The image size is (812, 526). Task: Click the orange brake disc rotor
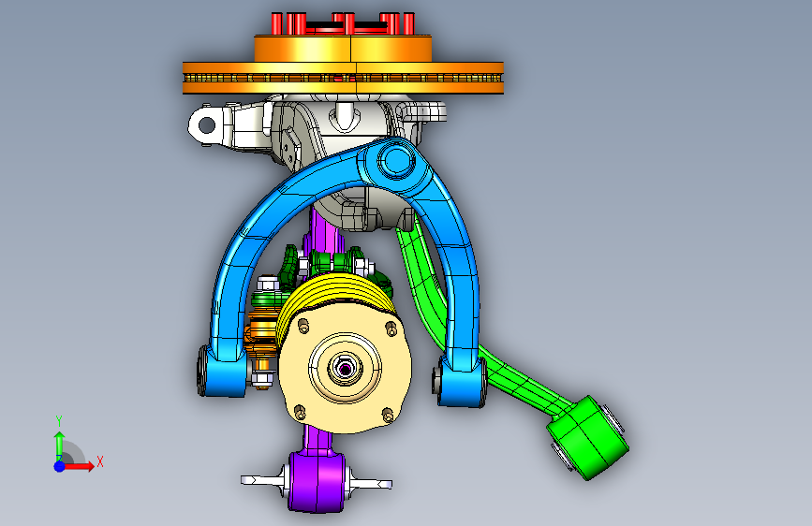[343, 79]
